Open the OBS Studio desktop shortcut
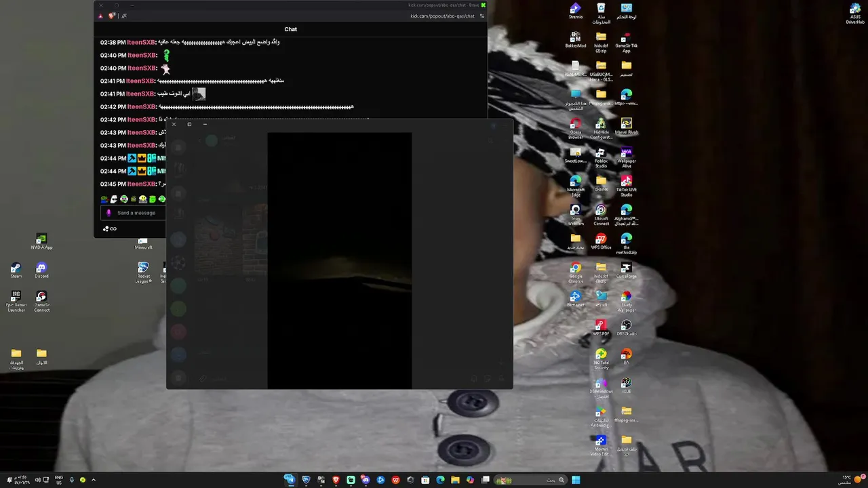Image resolution: width=868 pixels, height=488 pixels. point(627,327)
